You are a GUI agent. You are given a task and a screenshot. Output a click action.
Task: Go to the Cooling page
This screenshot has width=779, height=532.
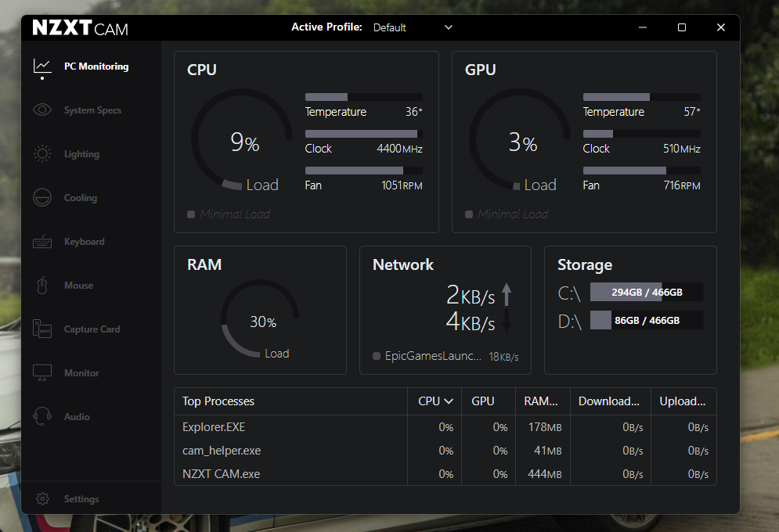tap(81, 197)
